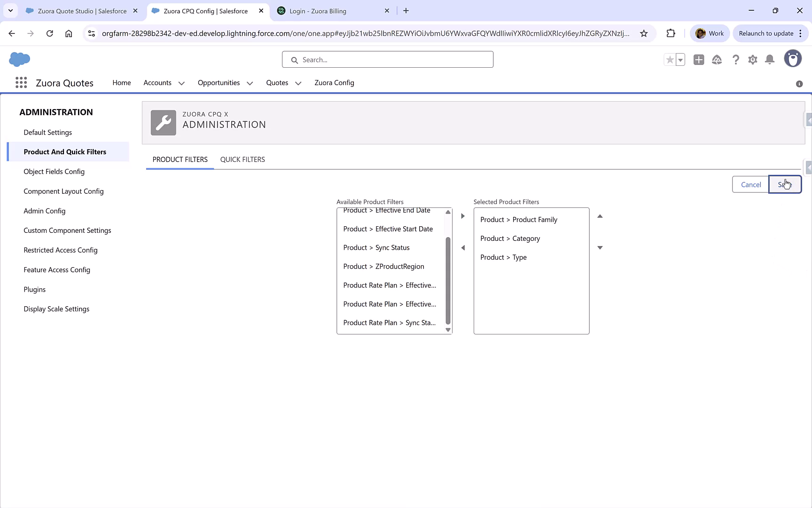
Task: Click the right arrow to add selected filter
Action: pyautogui.click(x=462, y=216)
